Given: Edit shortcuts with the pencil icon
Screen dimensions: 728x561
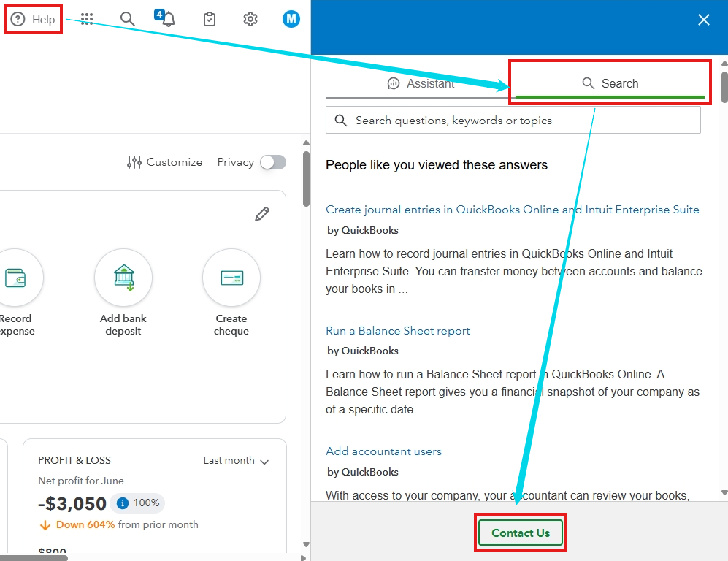Looking at the screenshot, I should (262, 214).
